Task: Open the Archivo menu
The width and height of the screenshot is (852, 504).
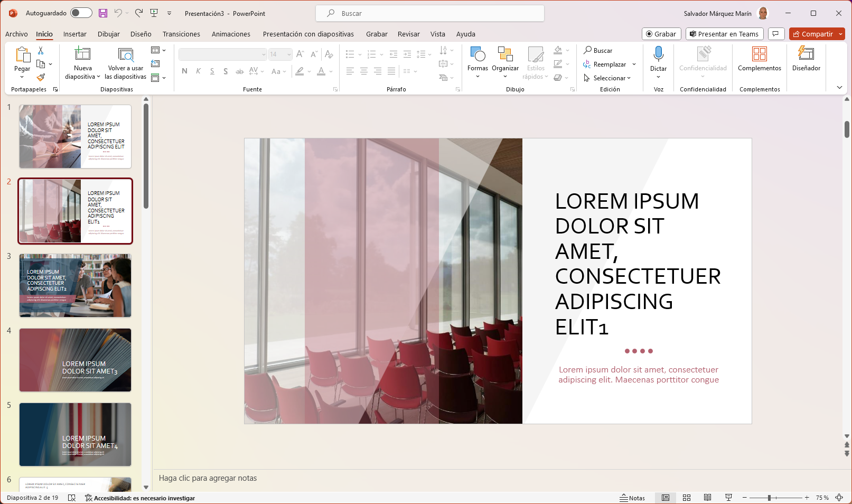Action: click(x=16, y=34)
